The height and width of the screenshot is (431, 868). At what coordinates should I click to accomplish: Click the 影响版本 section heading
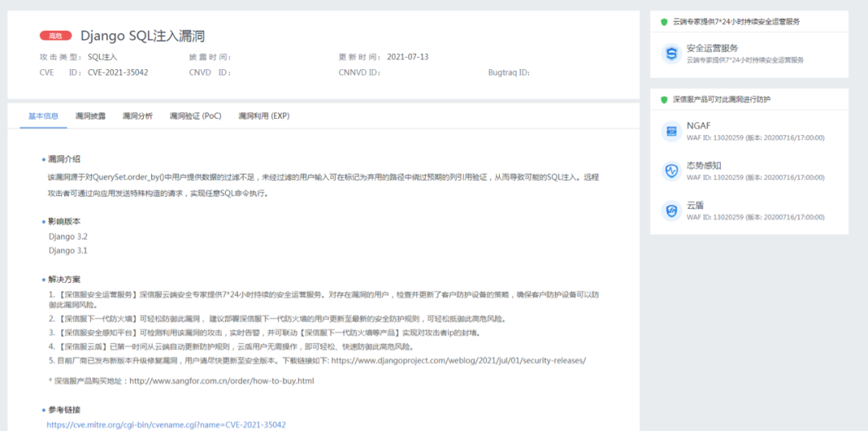64,221
